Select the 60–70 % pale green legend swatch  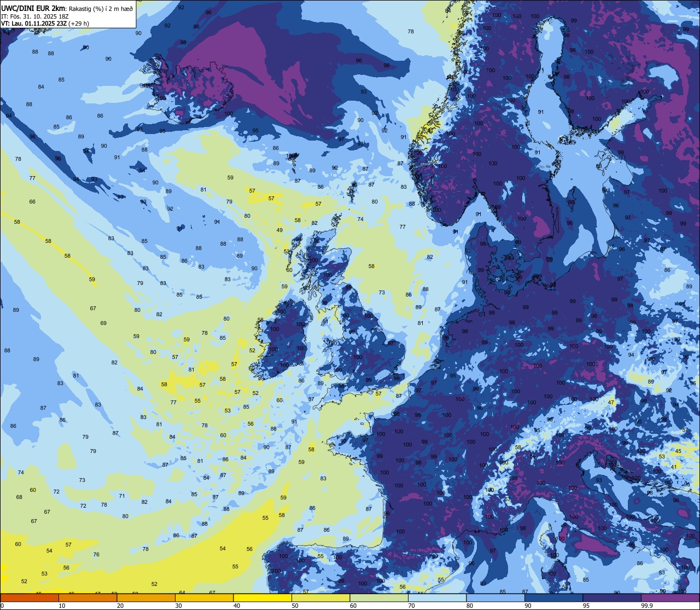point(379,597)
